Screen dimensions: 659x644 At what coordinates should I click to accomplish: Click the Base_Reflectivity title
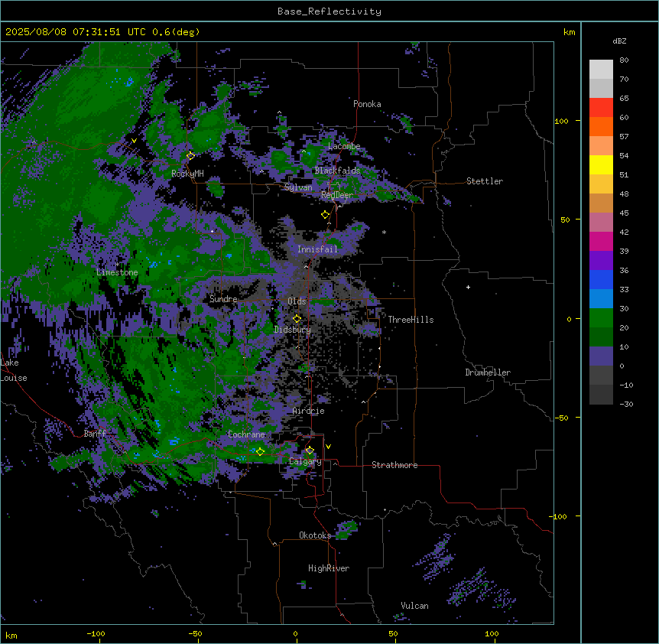329,11
